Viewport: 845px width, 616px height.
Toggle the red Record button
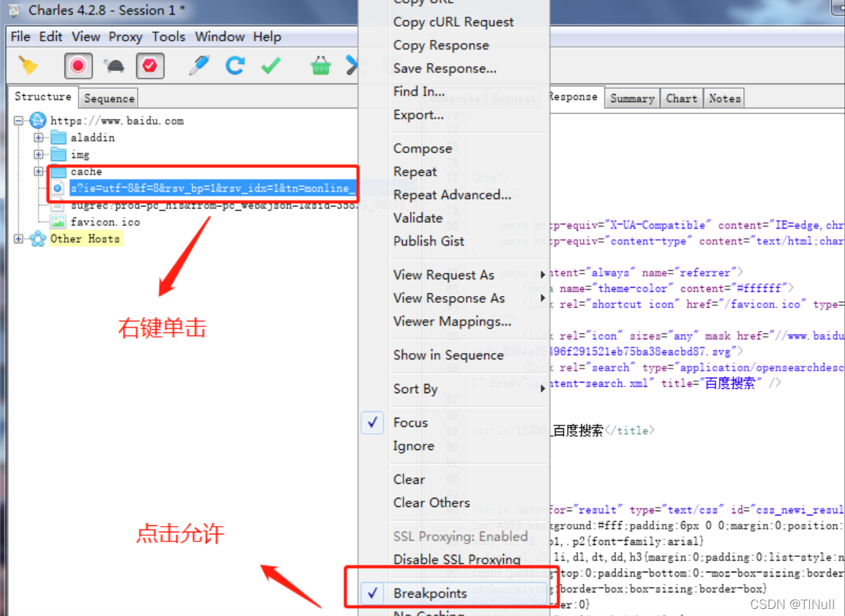pyautogui.click(x=78, y=66)
